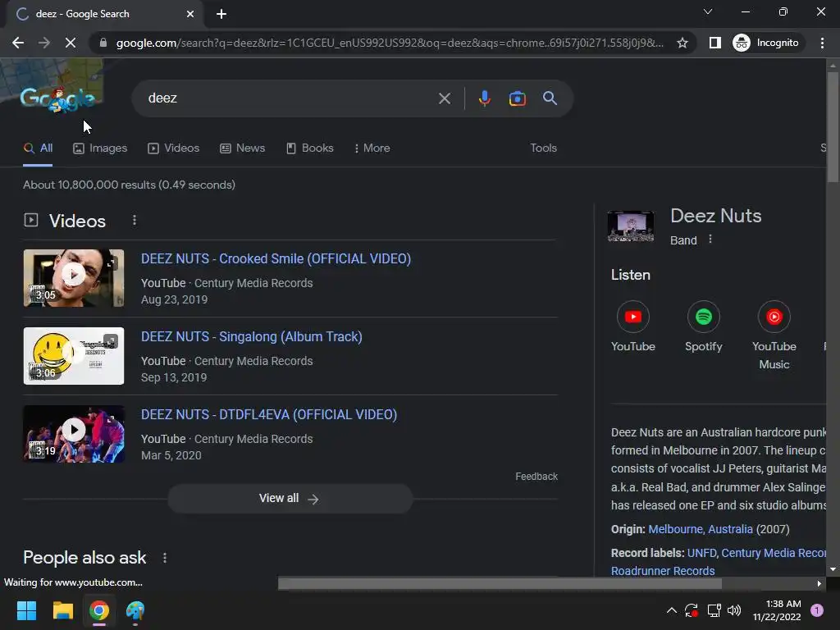Play the Singalong video thumbnail
Screen dimensions: 840x630
click(x=74, y=356)
